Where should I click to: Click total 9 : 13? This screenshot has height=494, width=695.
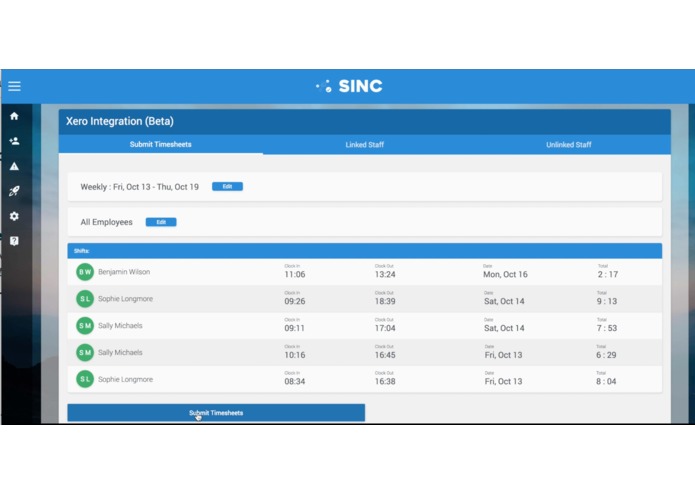click(607, 301)
